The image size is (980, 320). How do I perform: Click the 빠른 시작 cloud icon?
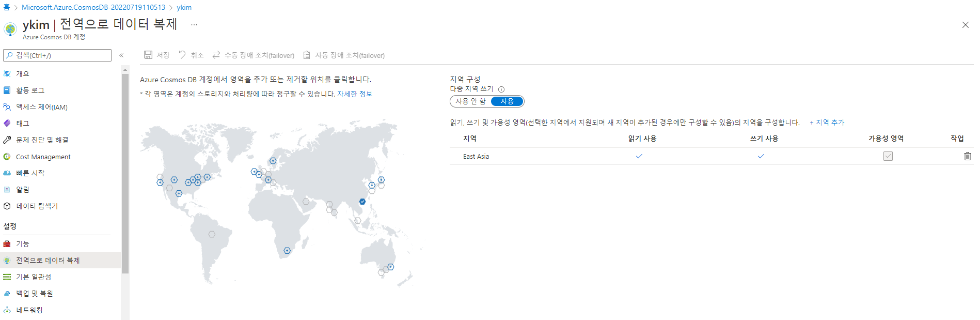click(7, 173)
